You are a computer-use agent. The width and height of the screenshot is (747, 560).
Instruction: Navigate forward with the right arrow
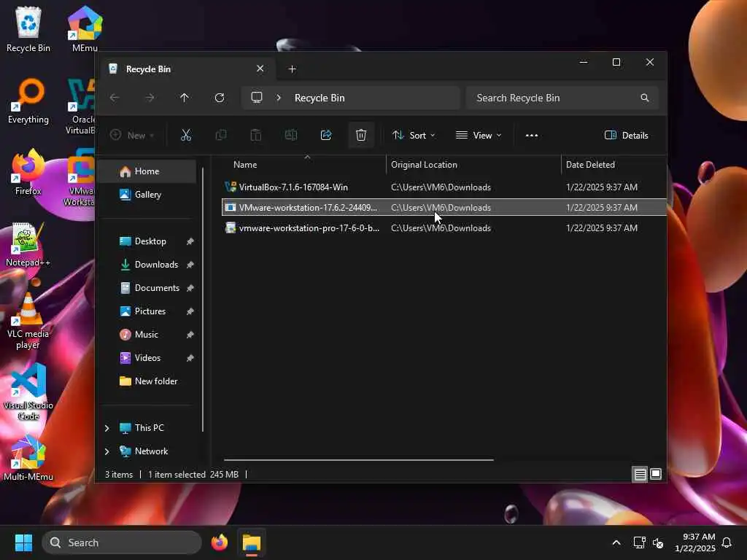(150, 98)
